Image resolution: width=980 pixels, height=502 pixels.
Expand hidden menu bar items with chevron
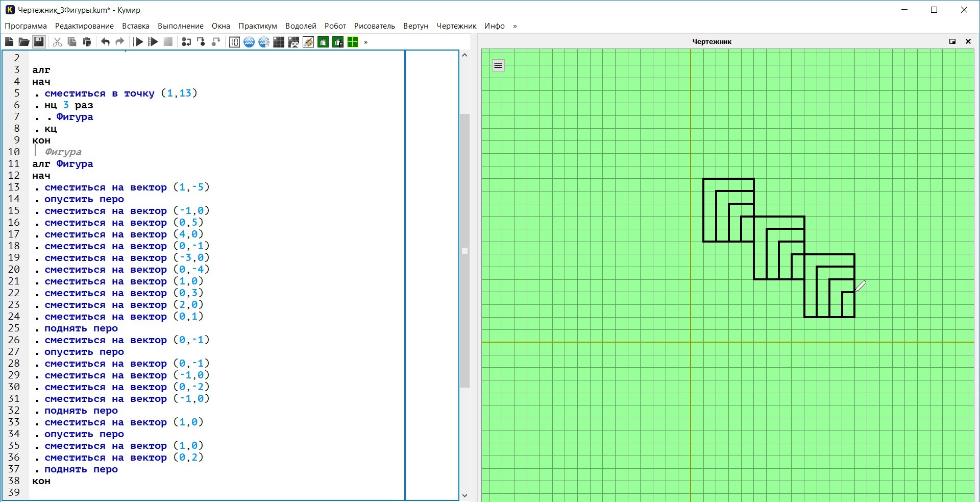pyautogui.click(x=514, y=26)
